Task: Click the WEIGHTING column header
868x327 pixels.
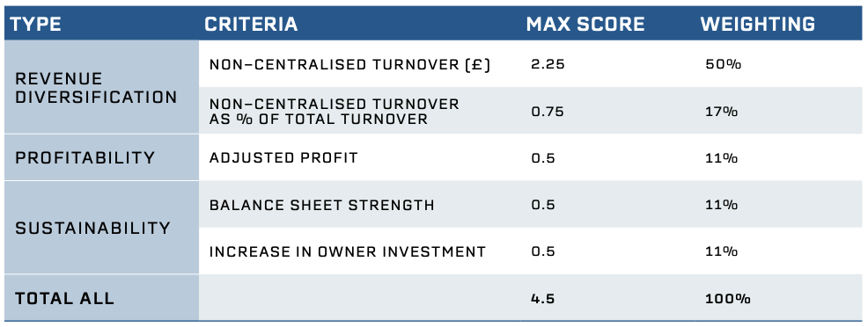Action: coord(757,25)
